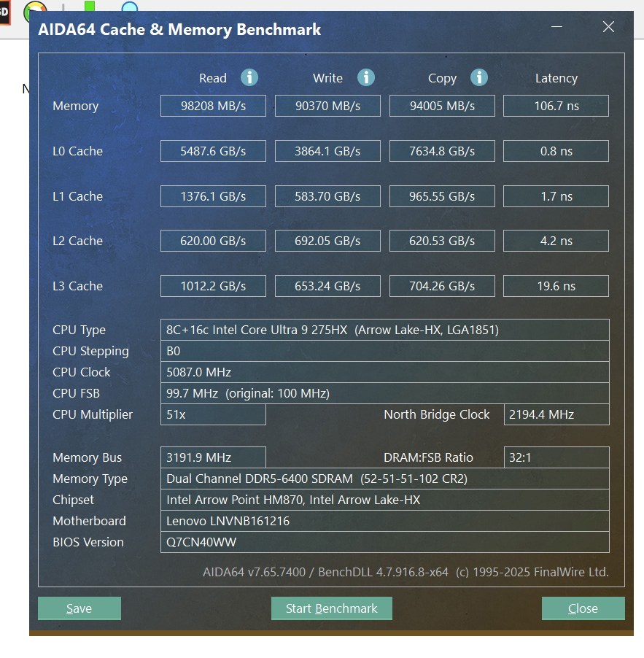Select L2 Cache copy value 620.53 GB/s

442,241
